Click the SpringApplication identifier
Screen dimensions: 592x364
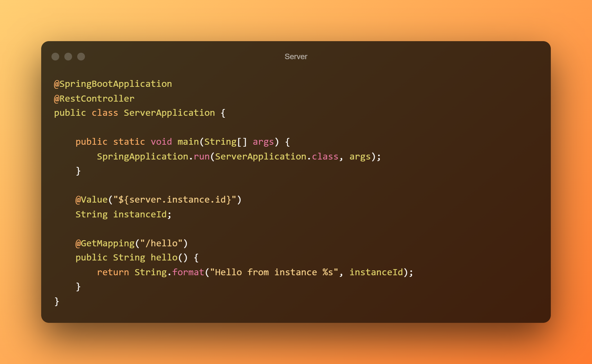[x=143, y=157]
